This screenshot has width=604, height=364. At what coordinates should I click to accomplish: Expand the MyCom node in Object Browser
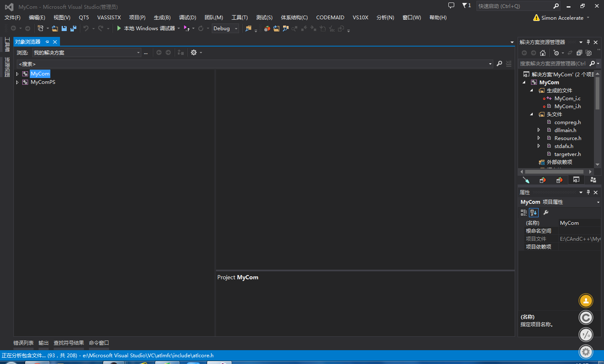point(17,74)
